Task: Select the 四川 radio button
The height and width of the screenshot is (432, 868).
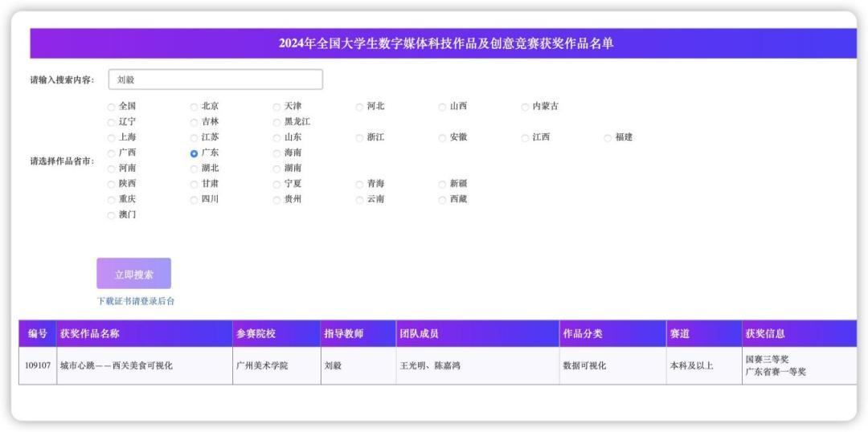Action: click(194, 199)
